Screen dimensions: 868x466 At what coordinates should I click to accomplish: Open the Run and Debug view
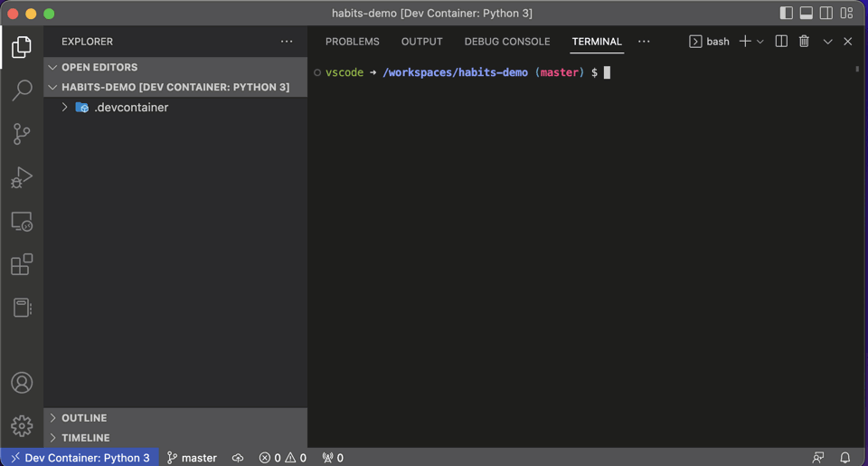pos(22,177)
